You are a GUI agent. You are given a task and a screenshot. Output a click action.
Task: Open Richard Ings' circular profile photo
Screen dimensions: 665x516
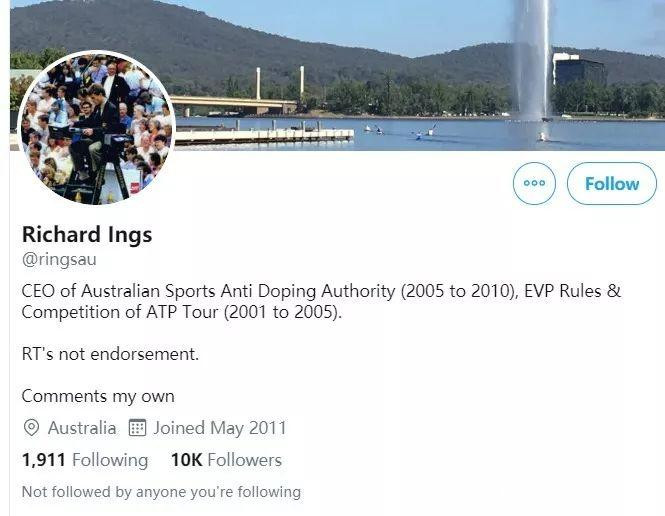97,128
